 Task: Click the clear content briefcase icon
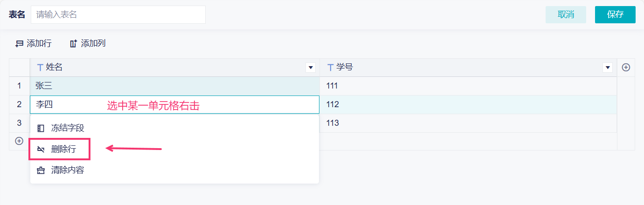41,171
